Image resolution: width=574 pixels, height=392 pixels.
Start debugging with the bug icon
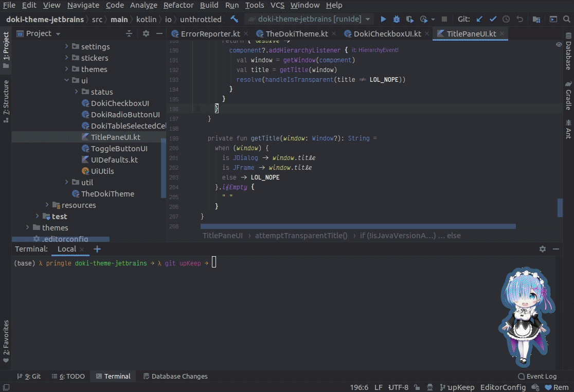[396, 19]
